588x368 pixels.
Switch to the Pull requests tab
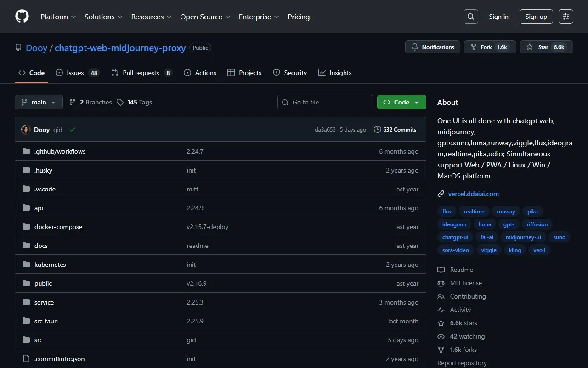point(141,73)
